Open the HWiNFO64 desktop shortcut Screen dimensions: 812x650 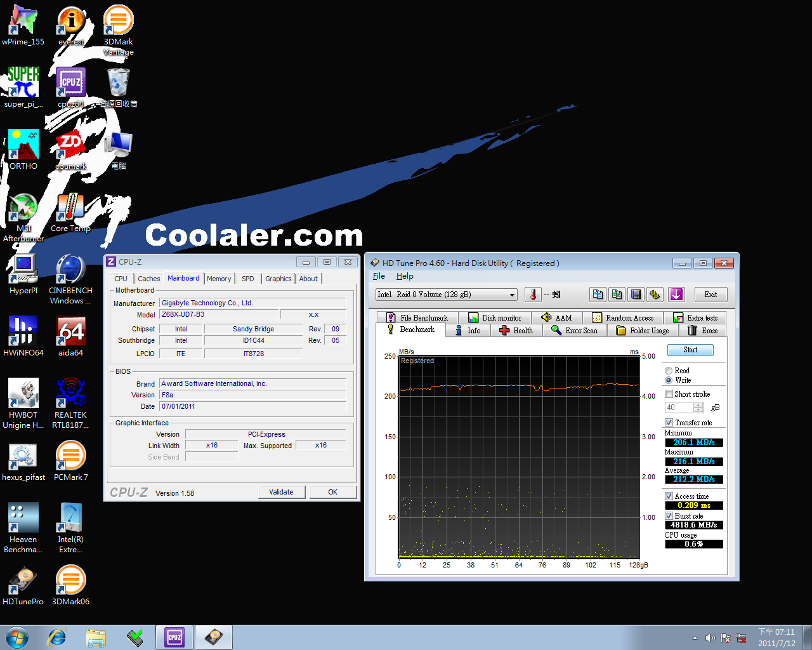23,336
